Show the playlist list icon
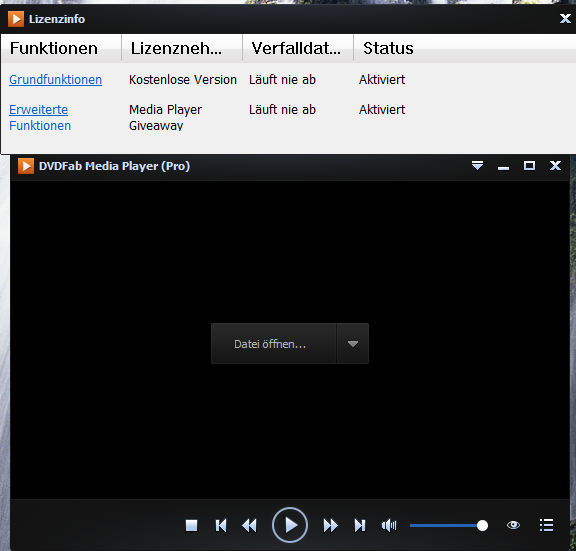The height and width of the screenshot is (551, 576). [546, 525]
